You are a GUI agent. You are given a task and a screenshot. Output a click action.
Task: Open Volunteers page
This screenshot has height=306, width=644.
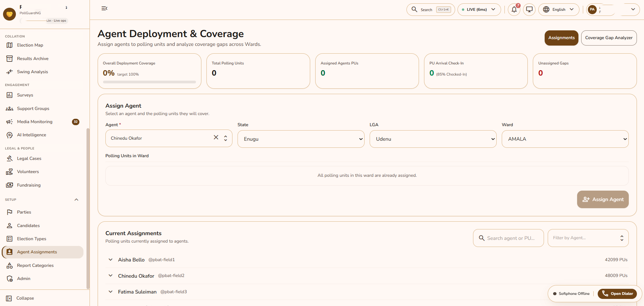[43, 172]
